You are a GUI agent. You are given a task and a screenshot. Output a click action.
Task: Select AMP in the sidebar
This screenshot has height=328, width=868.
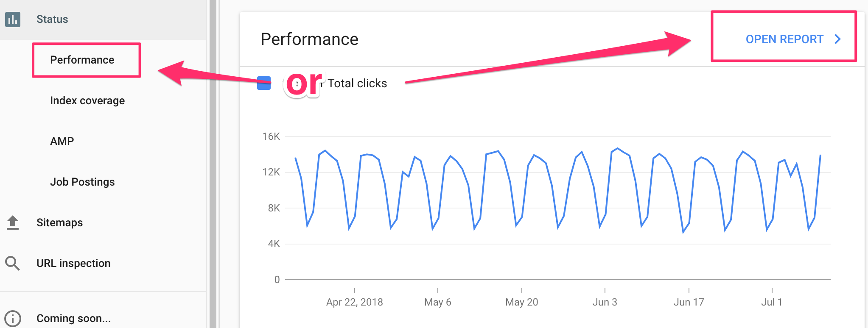point(62,141)
